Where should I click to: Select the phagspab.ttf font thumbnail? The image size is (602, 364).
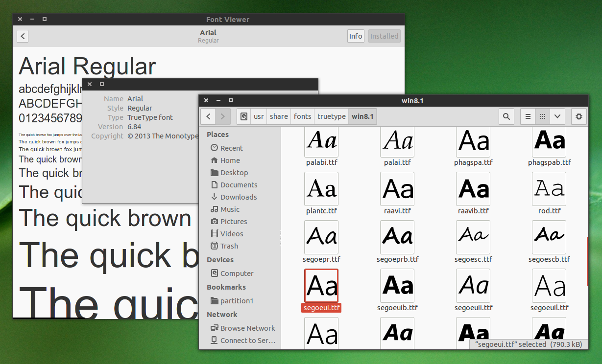(549, 141)
